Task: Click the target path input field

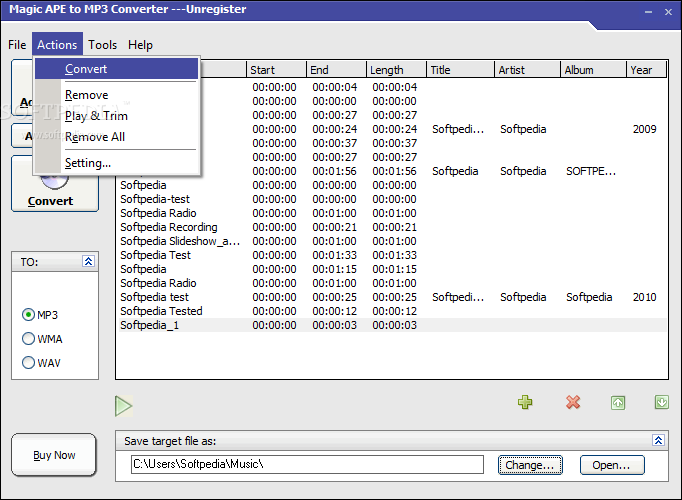Action: coord(307,464)
